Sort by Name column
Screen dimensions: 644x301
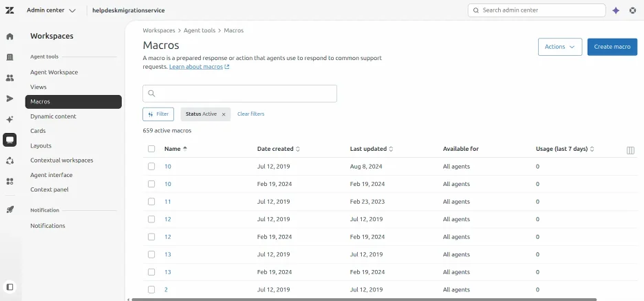point(175,149)
